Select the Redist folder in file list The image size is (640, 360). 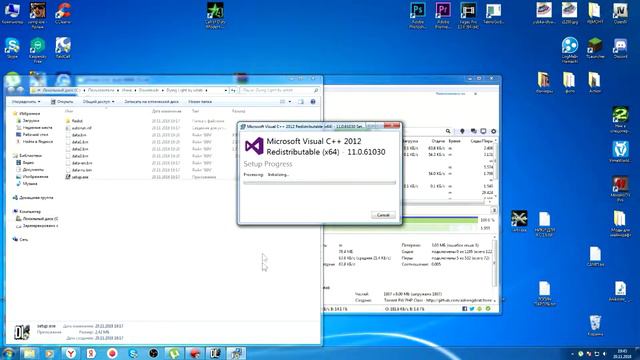[x=74, y=121]
